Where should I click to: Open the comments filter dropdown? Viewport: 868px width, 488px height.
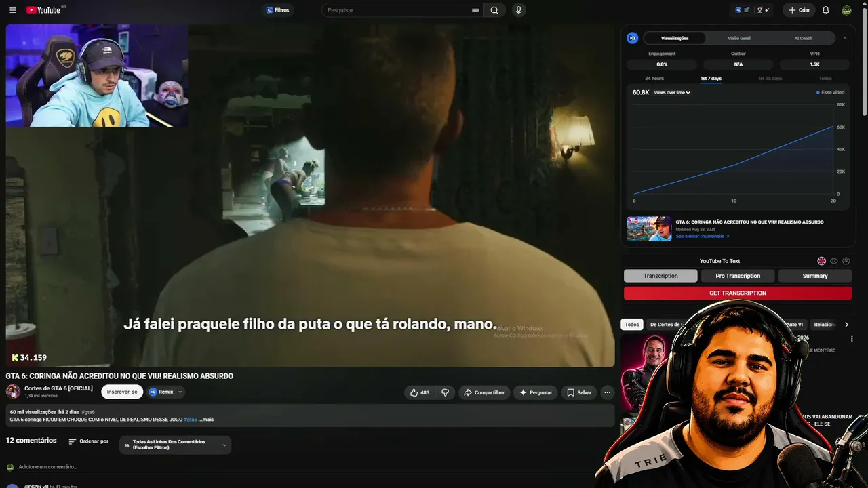[176, 445]
